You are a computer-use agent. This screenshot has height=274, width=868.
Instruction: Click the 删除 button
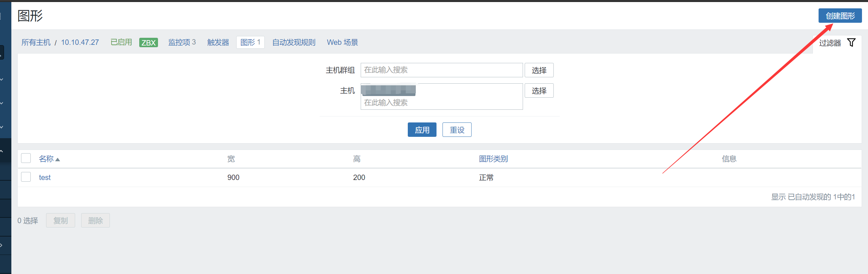point(96,220)
